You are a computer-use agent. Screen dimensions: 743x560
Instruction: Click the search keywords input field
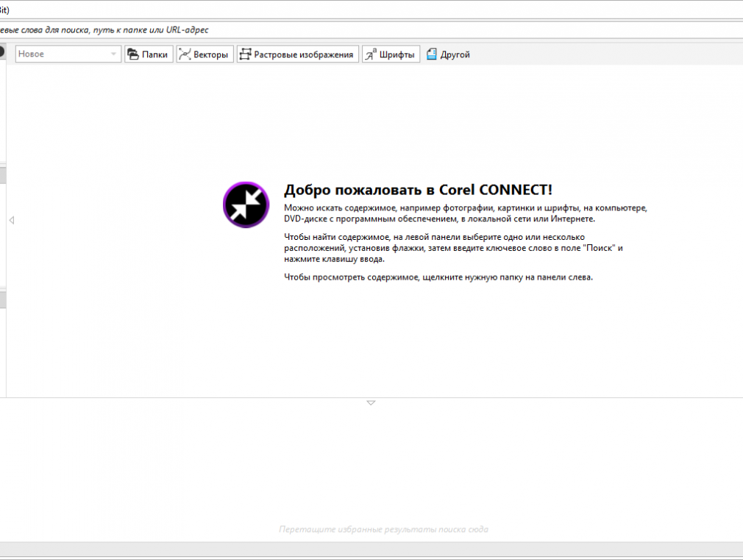pos(371,30)
